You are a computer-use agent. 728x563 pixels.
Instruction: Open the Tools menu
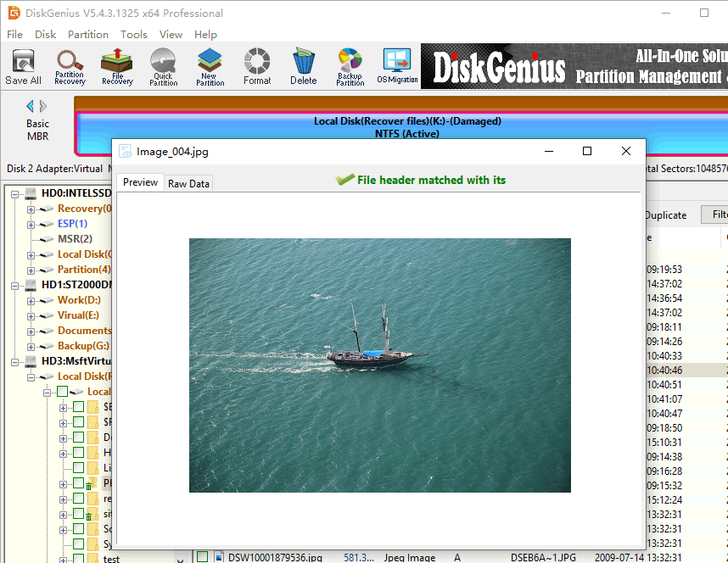[133, 35]
